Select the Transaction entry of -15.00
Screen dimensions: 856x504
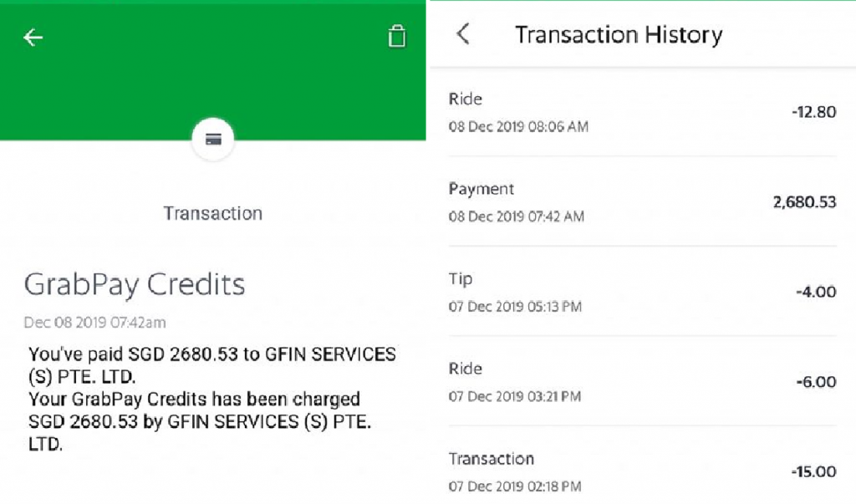(643, 471)
